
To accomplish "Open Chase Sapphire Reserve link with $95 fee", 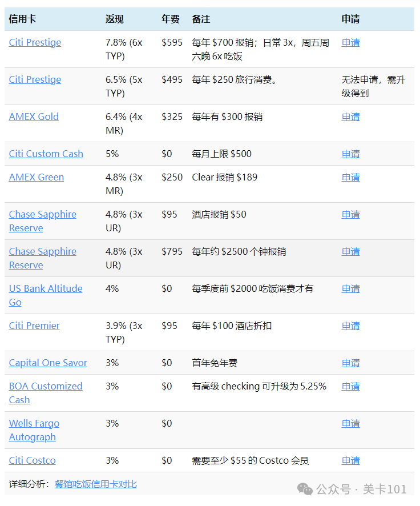I will point(43,221).
